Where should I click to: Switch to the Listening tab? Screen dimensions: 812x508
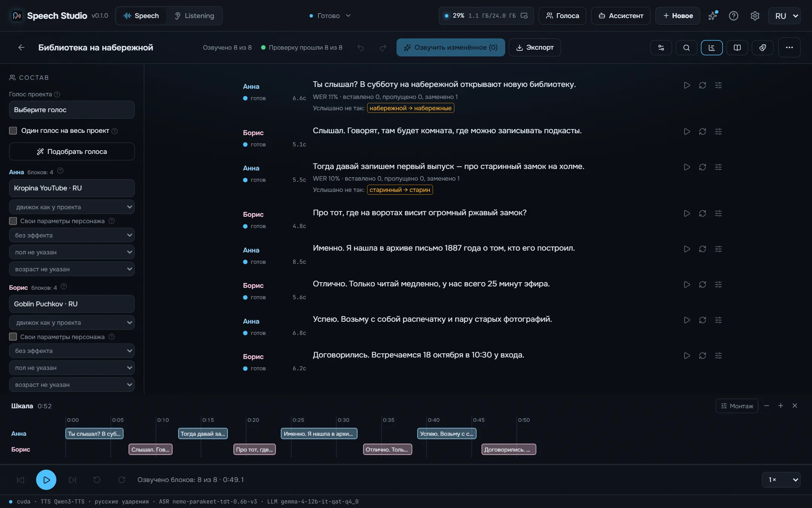[194, 16]
